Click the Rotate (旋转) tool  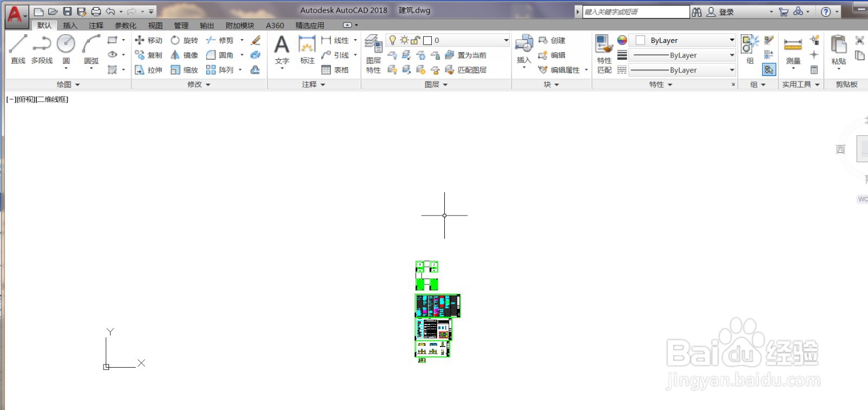(x=184, y=40)
